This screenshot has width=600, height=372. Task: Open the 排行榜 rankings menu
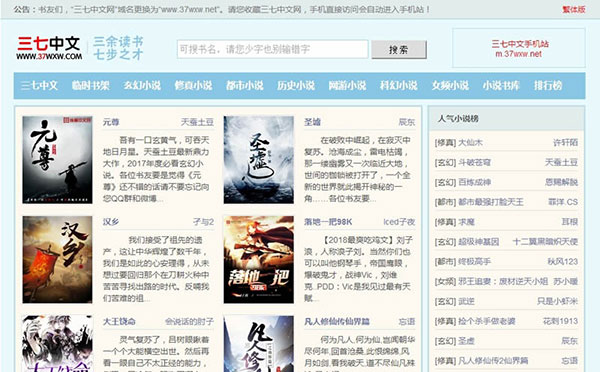point(548,85)
